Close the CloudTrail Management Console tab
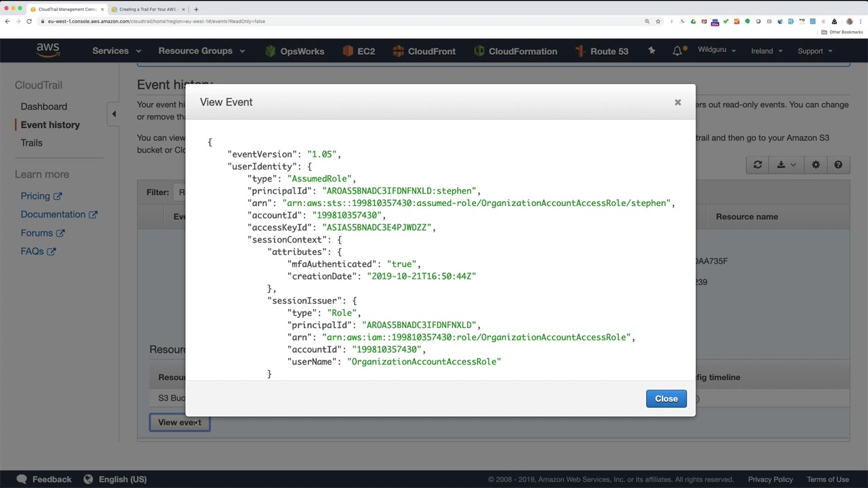 click(102, 9)
